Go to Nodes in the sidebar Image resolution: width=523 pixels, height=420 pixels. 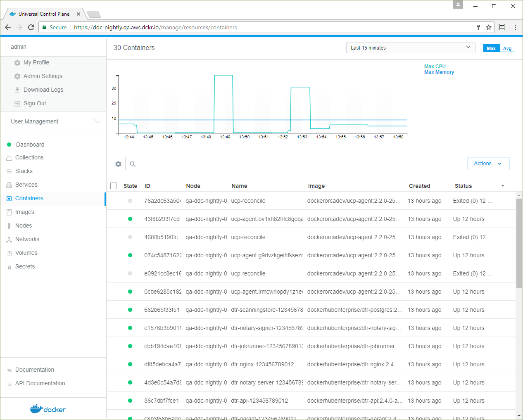24,225
